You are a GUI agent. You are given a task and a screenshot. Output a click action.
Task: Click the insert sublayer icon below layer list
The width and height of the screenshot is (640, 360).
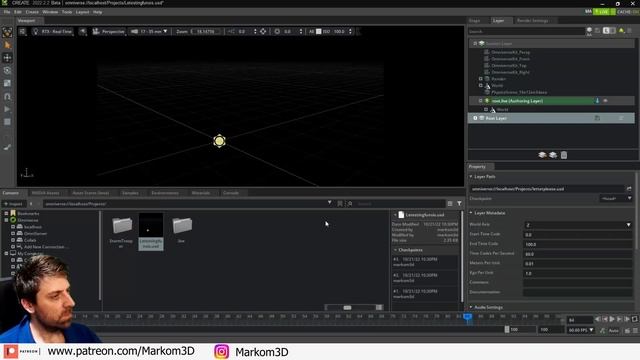coord(542,155)
